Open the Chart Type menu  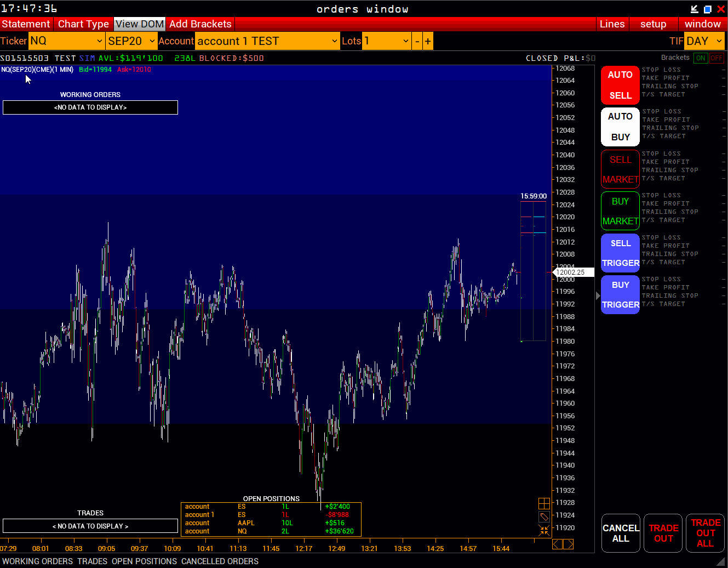83,24
